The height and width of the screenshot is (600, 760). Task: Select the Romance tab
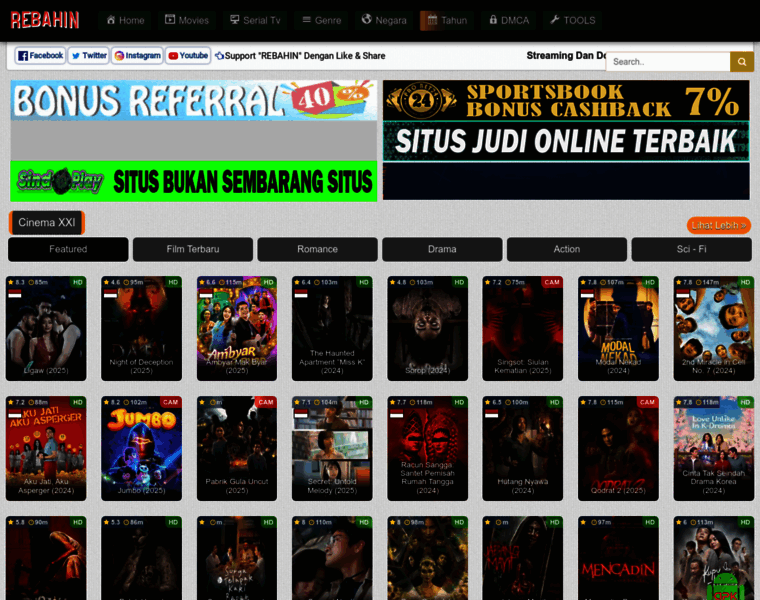pyautogui.click(x=317, y=249)
